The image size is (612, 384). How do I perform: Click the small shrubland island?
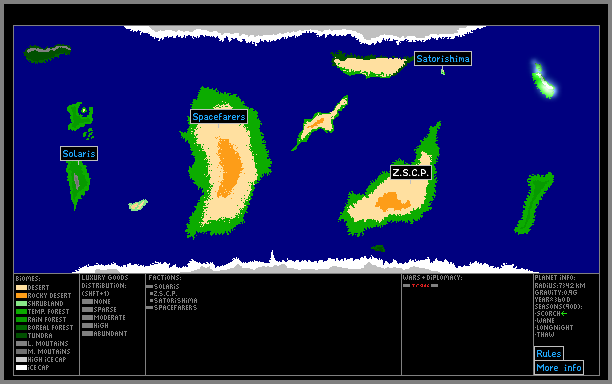pyautogui.click(x=138, y=205)
